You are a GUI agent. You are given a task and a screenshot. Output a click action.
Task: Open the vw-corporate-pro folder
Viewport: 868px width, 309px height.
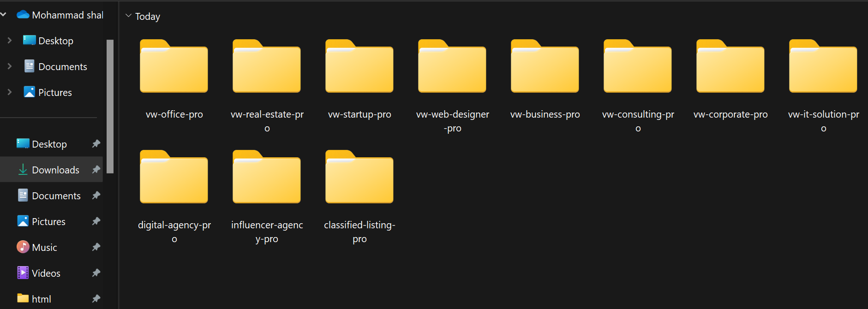coord(730,67)
